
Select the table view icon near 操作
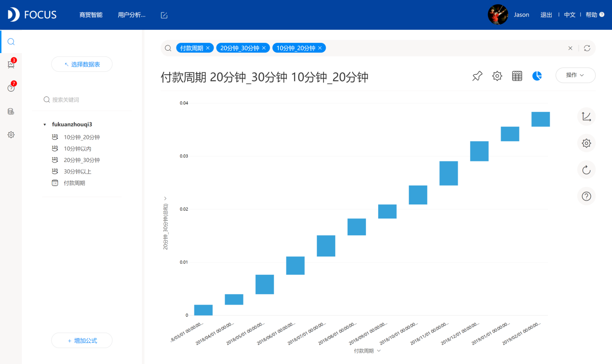[517, 76]
